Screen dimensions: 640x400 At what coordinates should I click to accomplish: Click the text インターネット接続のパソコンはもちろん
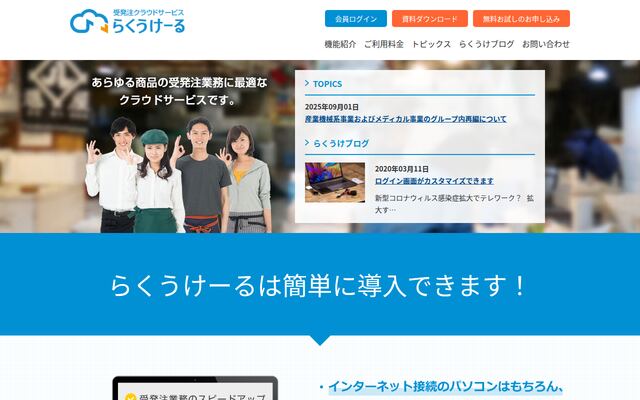(x=446, y=386)
